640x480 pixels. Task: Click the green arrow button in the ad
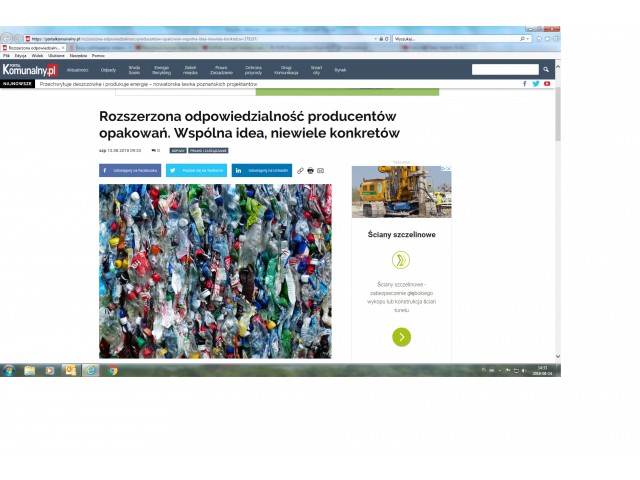point(401,337)
